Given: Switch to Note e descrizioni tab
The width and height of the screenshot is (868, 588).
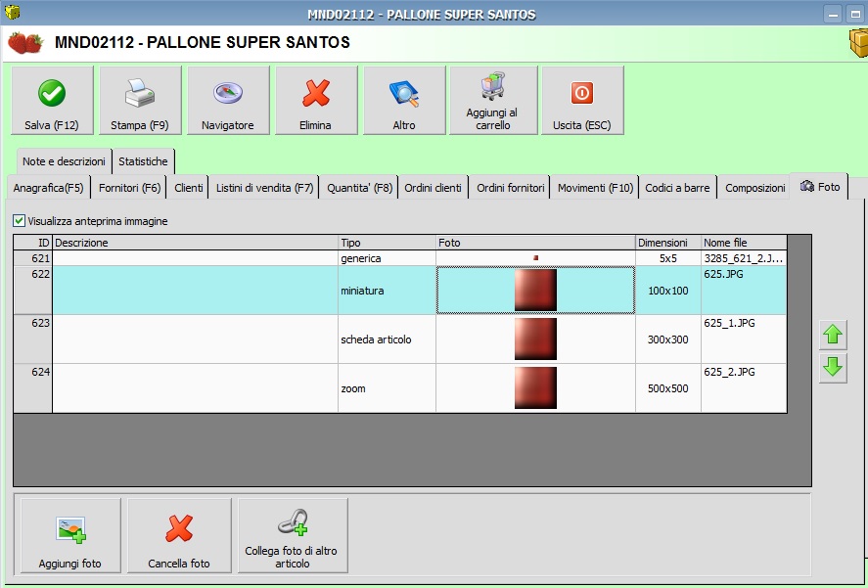Looking at the screenshot, I should coord(64,161).
